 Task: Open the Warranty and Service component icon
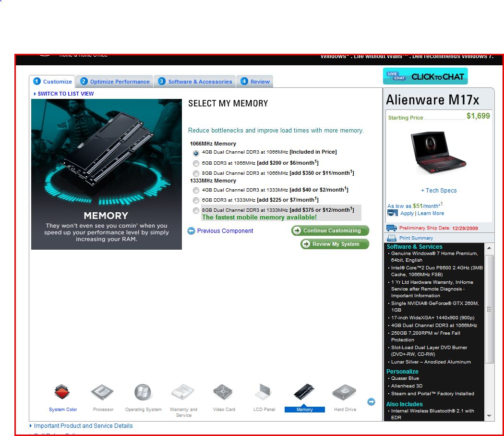(183, 392)
